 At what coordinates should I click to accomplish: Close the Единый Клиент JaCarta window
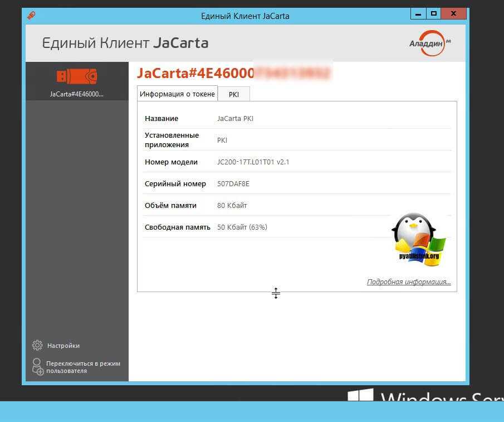click(x=455, y=13)
